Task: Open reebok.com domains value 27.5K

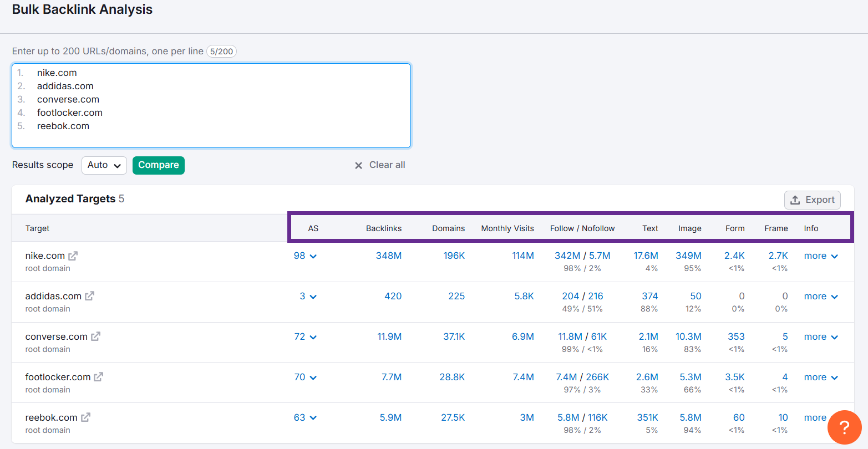Action: pos(453,417)
